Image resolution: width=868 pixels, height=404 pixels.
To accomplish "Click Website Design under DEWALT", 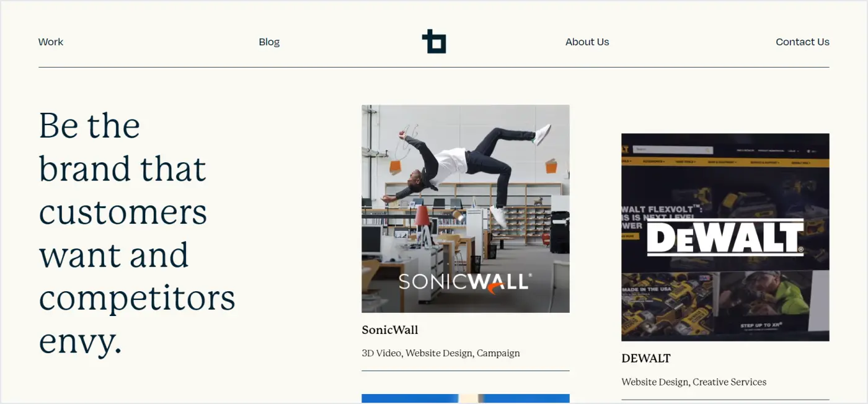I will click(x=656, y=382).
